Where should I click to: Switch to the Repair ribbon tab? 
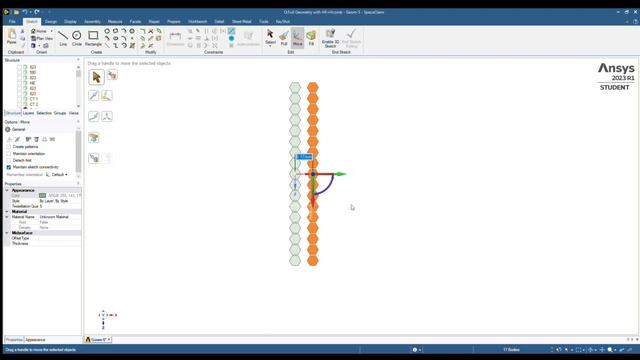click(154, 21)
